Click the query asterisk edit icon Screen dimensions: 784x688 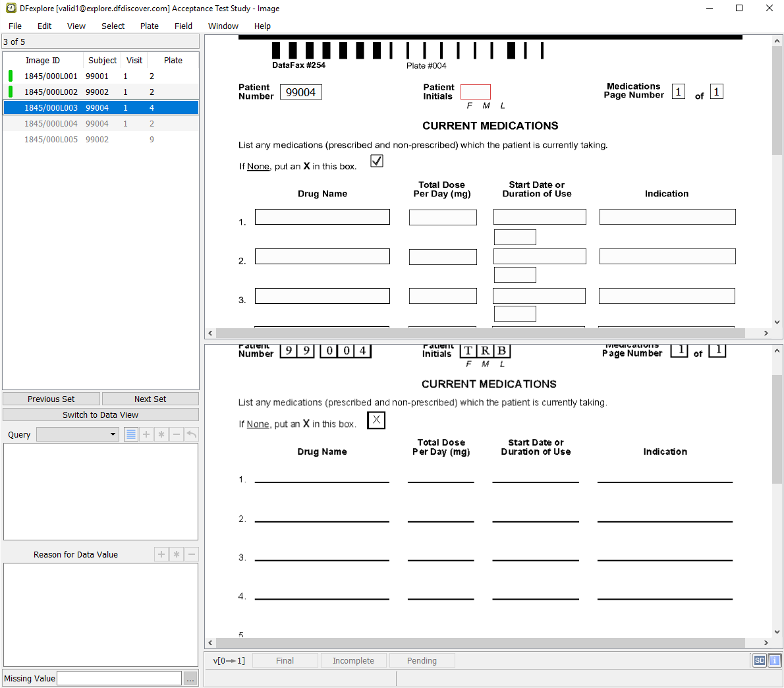click(161, 434)
